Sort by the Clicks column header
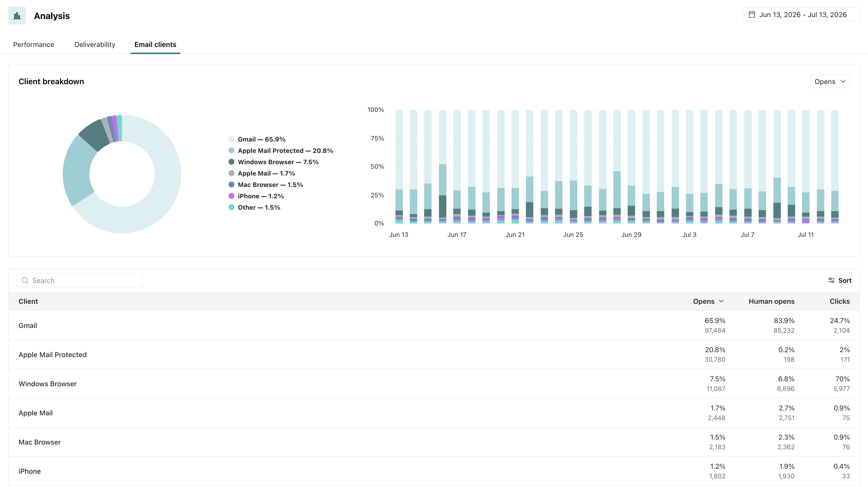This screenshot has width=868, height=487. pos(840,302)
